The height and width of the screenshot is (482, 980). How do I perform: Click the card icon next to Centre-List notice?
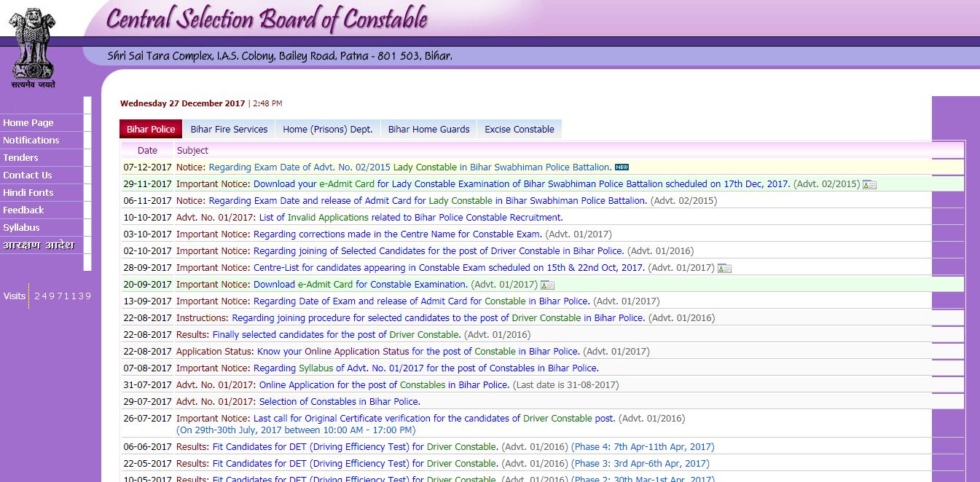(x=724, y=268)
